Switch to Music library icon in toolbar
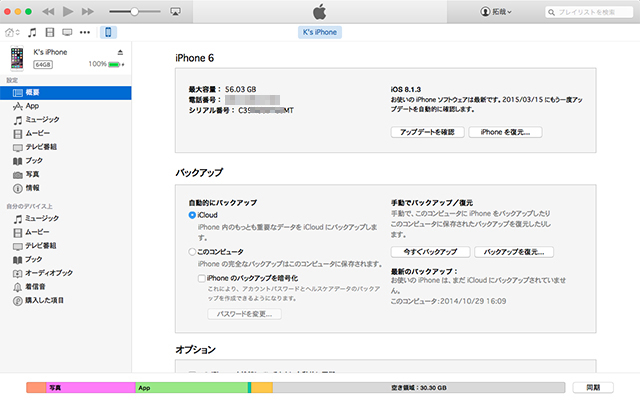The image size is (640, 402). [32, 32]
